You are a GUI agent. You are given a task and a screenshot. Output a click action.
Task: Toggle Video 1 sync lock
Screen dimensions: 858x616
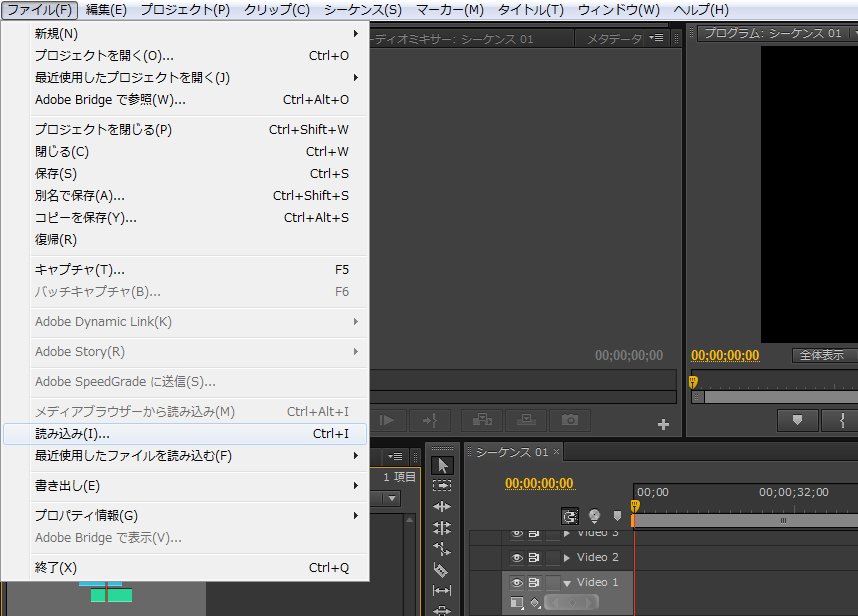pyautogui.click(x=534, y=583)
